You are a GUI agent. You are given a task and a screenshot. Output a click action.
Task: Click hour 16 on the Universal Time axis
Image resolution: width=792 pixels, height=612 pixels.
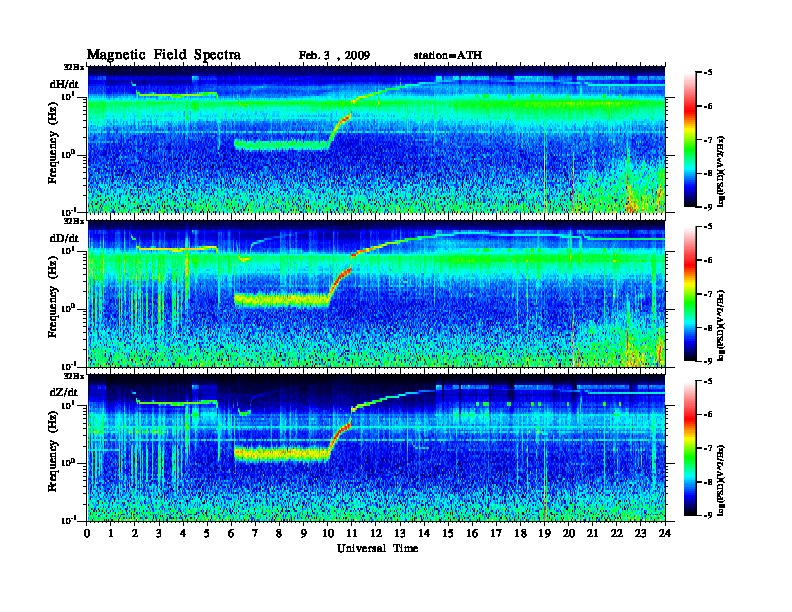[472, 533]
